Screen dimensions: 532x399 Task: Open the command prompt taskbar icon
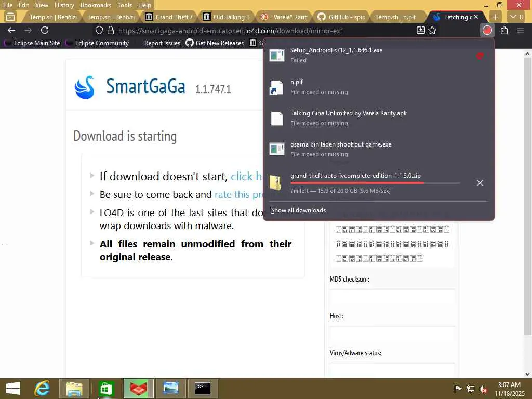click(203, 389)
